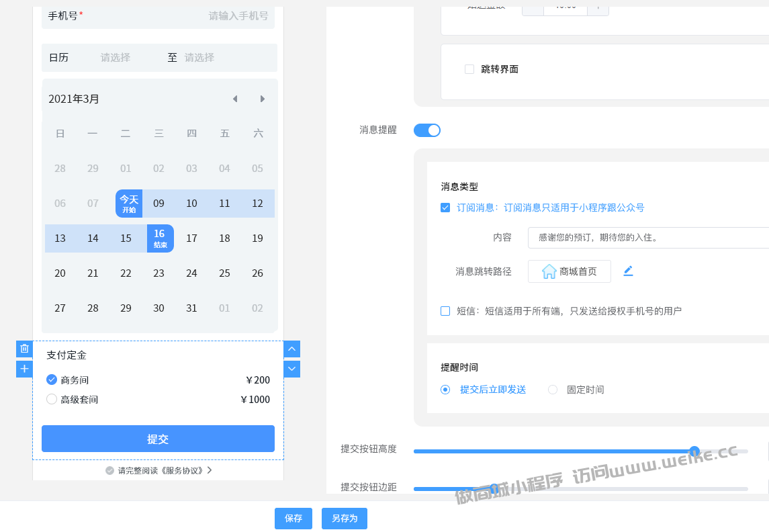Toggle the 消息提醒 switch

click(x=426, y=130)
